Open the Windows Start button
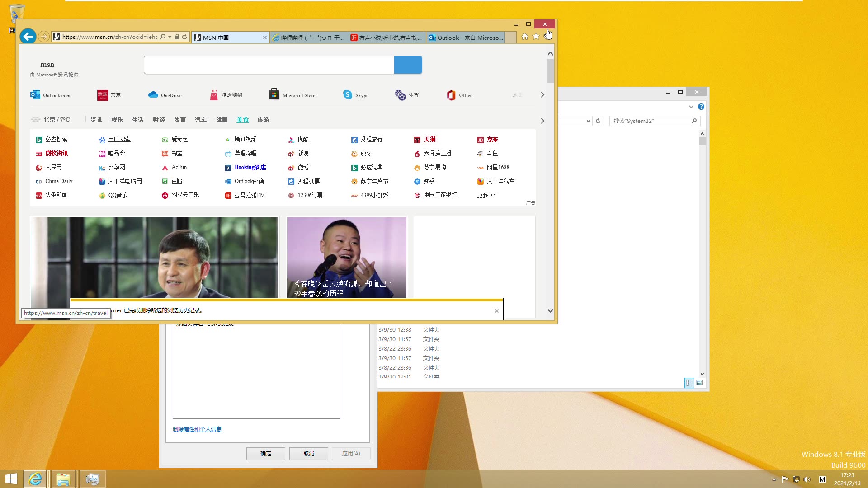The image size is (868, 488). (x=11, y=479)
